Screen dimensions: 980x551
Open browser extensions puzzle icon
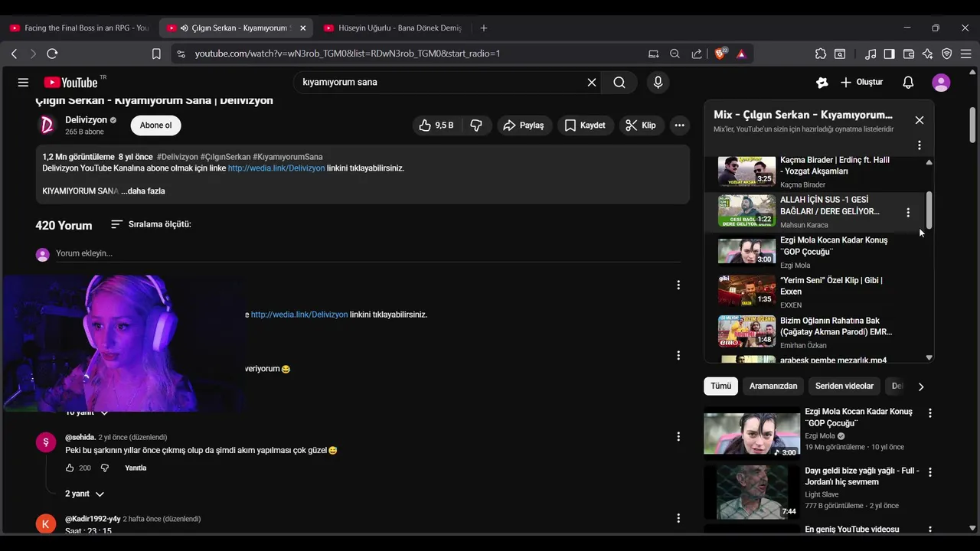click(x=821, y=54)
